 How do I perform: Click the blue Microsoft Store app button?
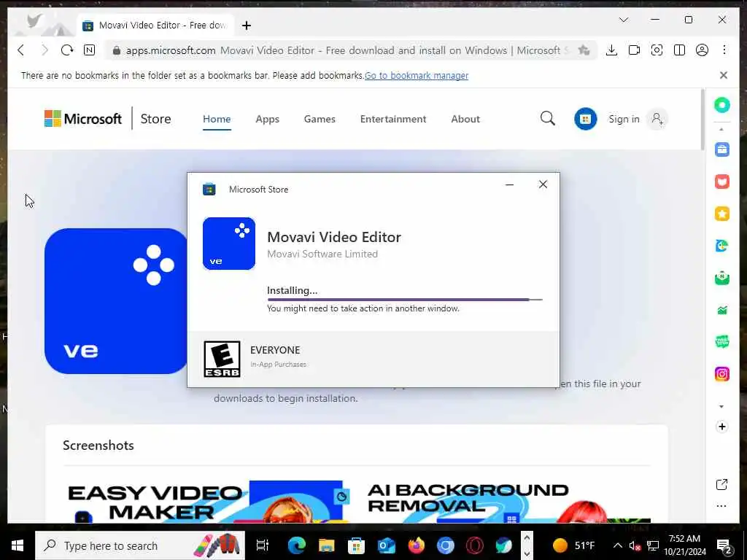586,119
